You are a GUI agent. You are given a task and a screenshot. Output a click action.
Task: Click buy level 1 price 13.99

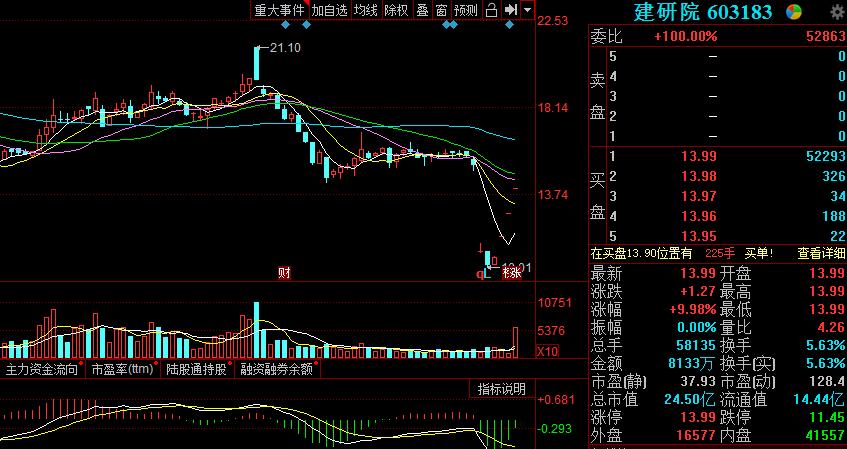coord(698,157)
